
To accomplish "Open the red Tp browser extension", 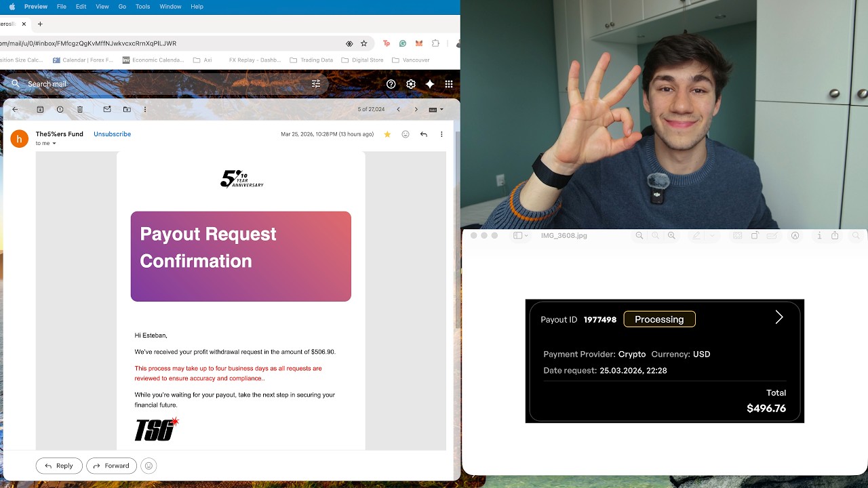I will [x=387, y=43].
